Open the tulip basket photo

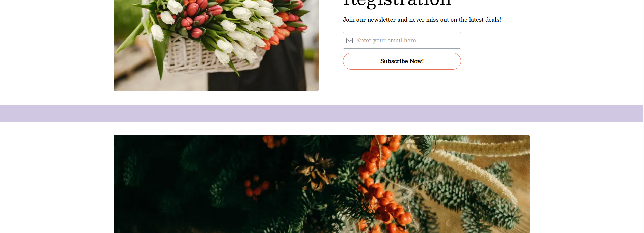click(216, 46)
